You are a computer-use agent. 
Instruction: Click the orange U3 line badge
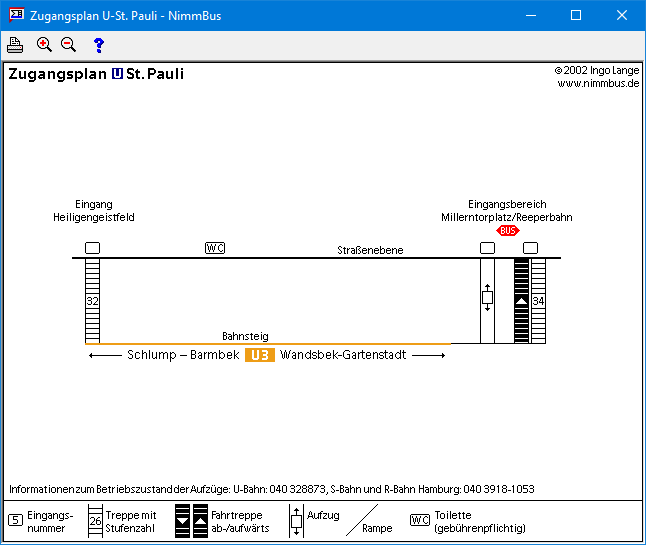point(260,355)
